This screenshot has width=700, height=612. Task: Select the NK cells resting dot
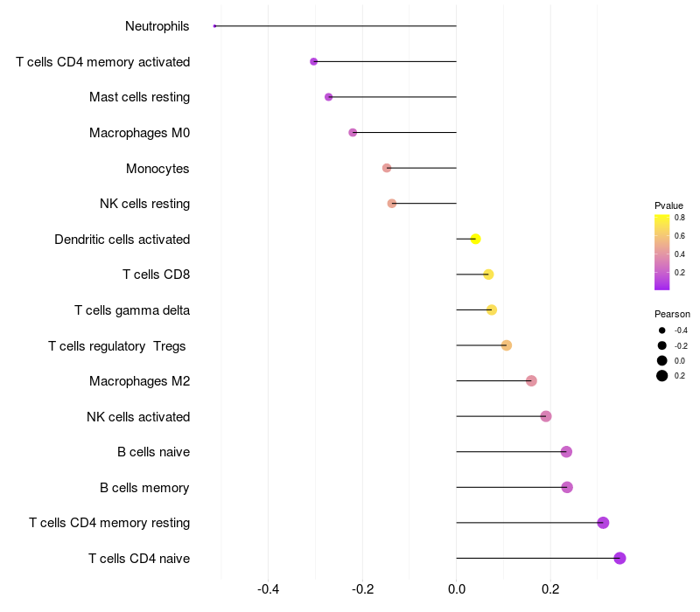(x=392, y=204)
